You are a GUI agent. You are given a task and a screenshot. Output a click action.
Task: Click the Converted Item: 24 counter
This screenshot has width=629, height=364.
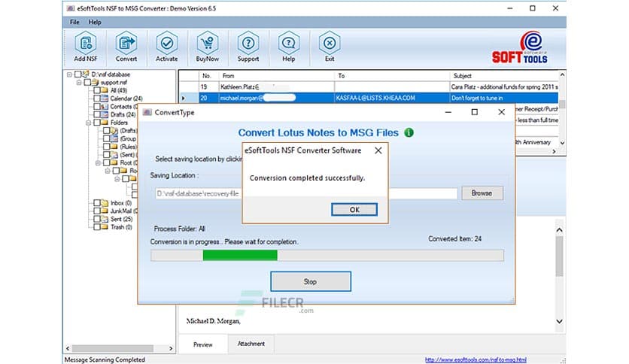(x=454, y=238)
